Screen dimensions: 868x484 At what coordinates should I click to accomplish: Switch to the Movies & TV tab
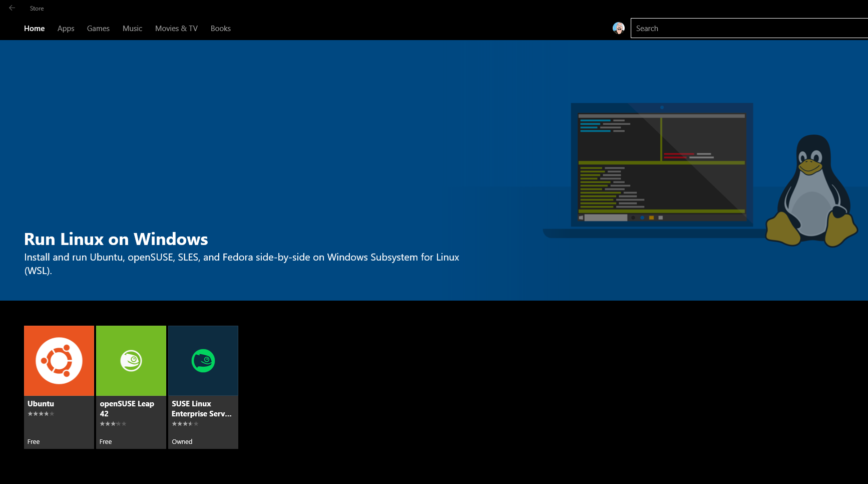[177, 29]
